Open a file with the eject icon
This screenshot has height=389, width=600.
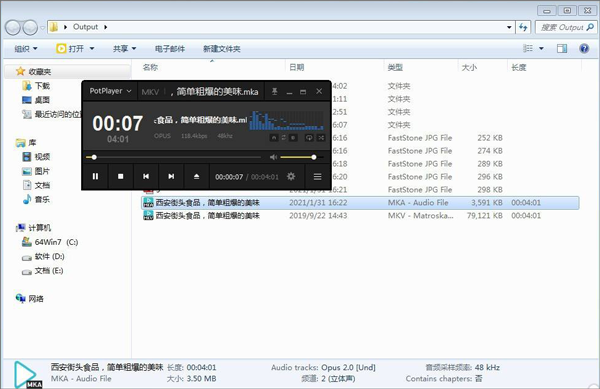[196, 176]
